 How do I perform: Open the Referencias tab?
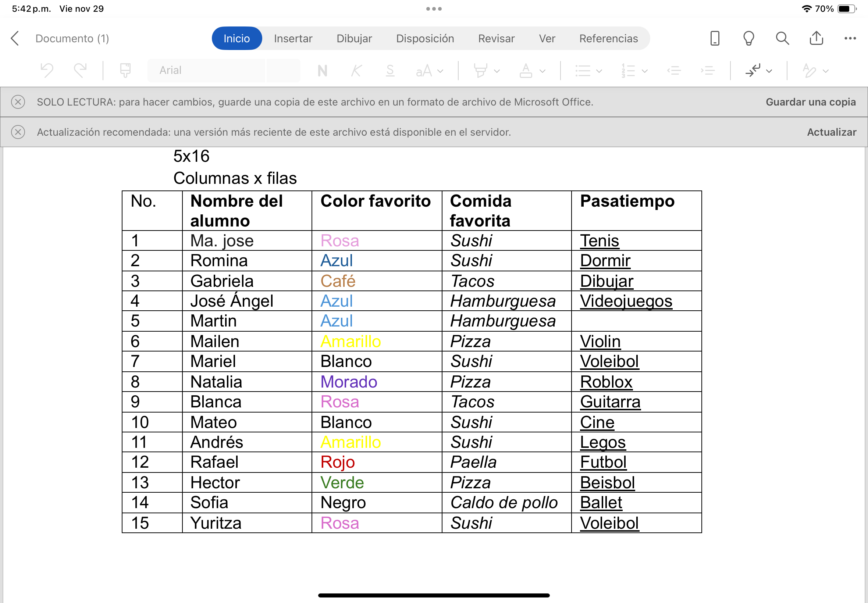(x=608, y=39)
